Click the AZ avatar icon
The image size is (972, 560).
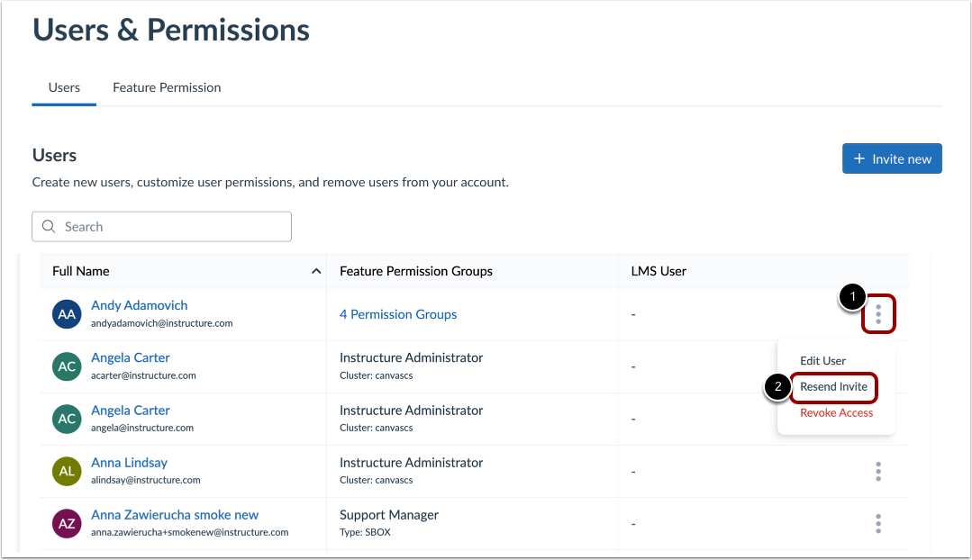pyautogui.click(x=68, y=523)
